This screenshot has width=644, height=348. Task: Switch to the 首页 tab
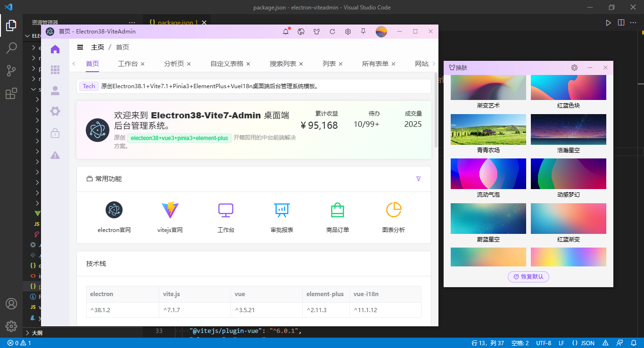click(x=92, y=64)
